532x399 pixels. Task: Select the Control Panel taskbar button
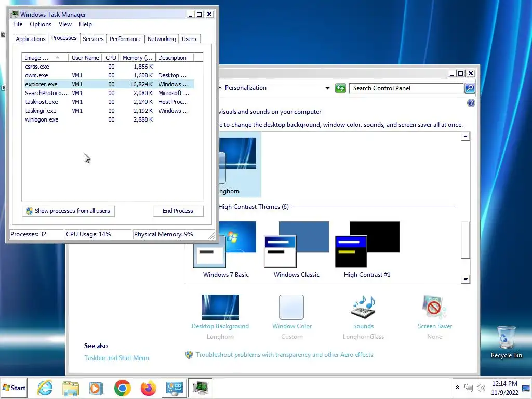[x=175, y=388]
